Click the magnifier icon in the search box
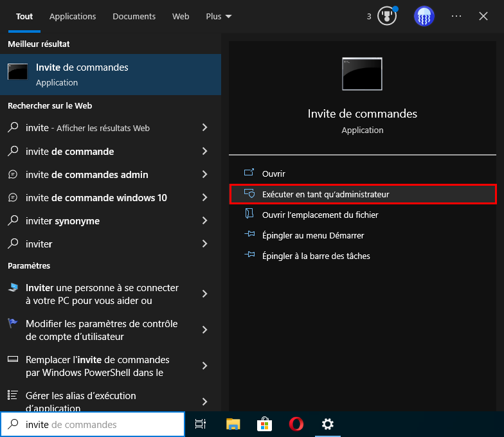Viewport: 504px width, 437px height. [x=13, y=424]
